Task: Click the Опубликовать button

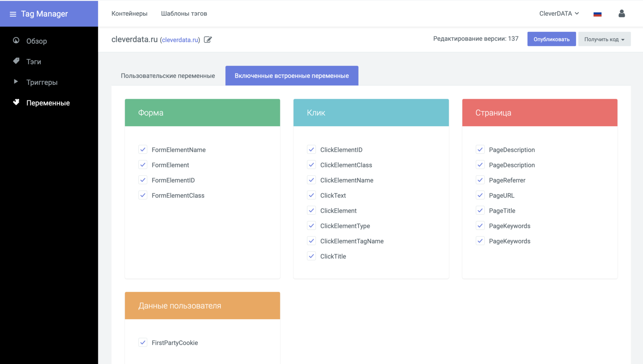Action: tap(552, 39)
